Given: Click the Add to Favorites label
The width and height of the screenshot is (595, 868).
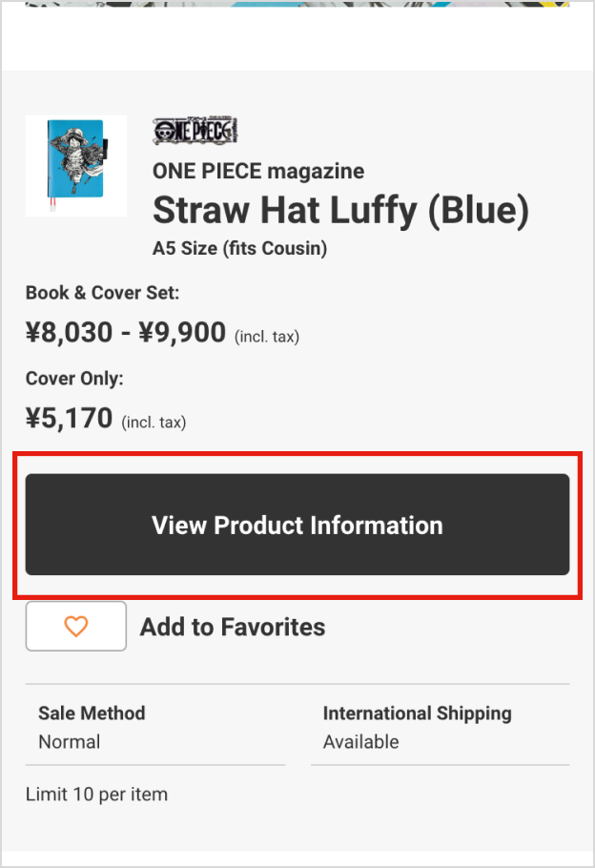Looking at the screenshot, I should [233, 627].
